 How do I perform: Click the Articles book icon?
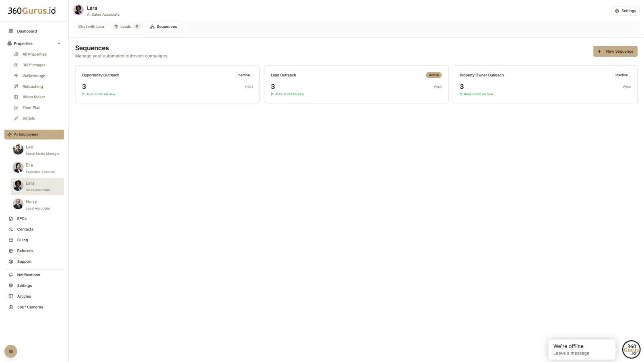coord(11,296)
